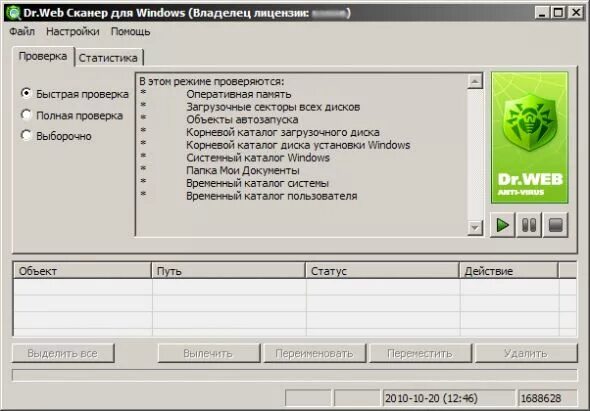Image resolution: width=590 pixels, height=411 pixels.
Task: Click the Выделить все button
Action: 63,353
